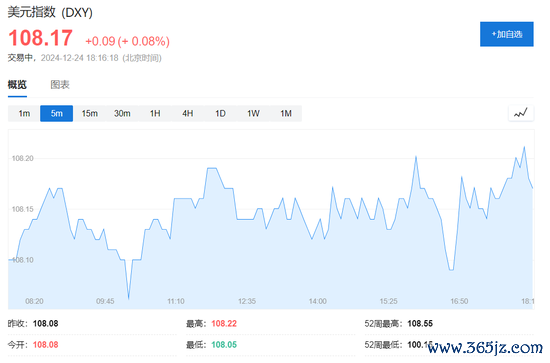
Task: Show the 1M monthly chart
Action: 286,113
